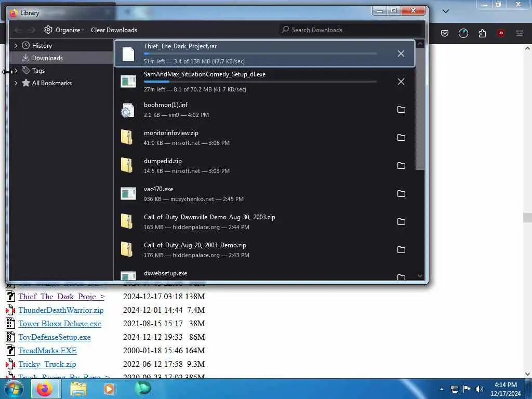Select Downloads in the sidebar

tap(47, 58)
